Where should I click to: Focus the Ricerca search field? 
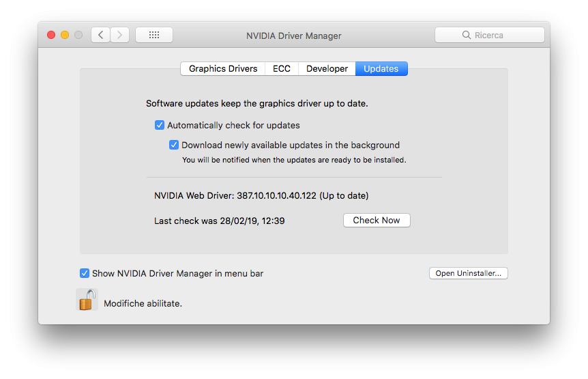[x=489, y=35]
